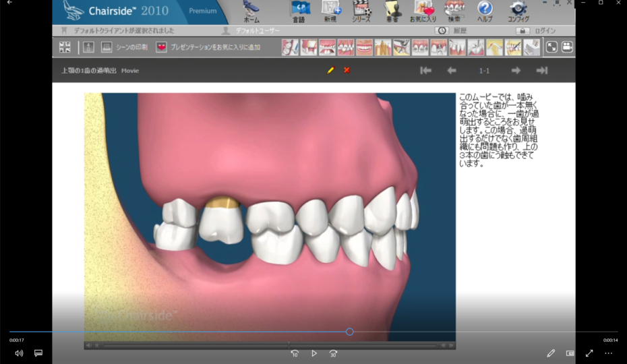Viewport: 627px width, 364px height.
Task: Create new with the 新規 icon
Action: [331, 11]
